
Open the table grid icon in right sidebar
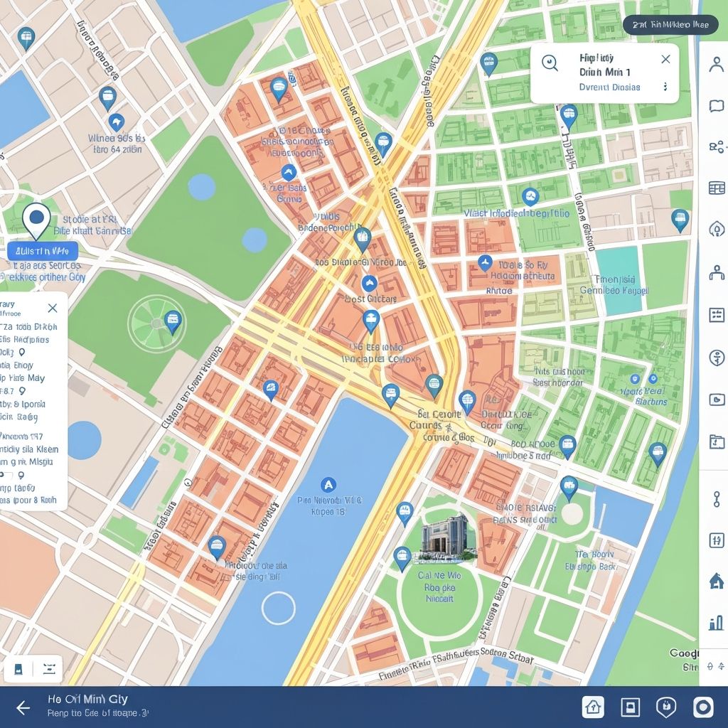pyautogui.click(x=717, y=188)
